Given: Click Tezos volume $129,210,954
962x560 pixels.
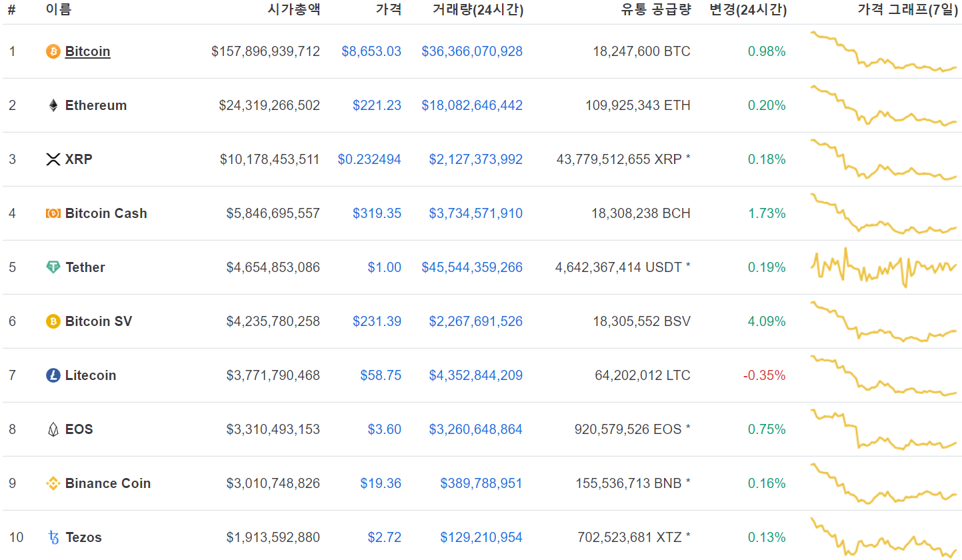Looking at the screenshot, I should click(481, 537).
